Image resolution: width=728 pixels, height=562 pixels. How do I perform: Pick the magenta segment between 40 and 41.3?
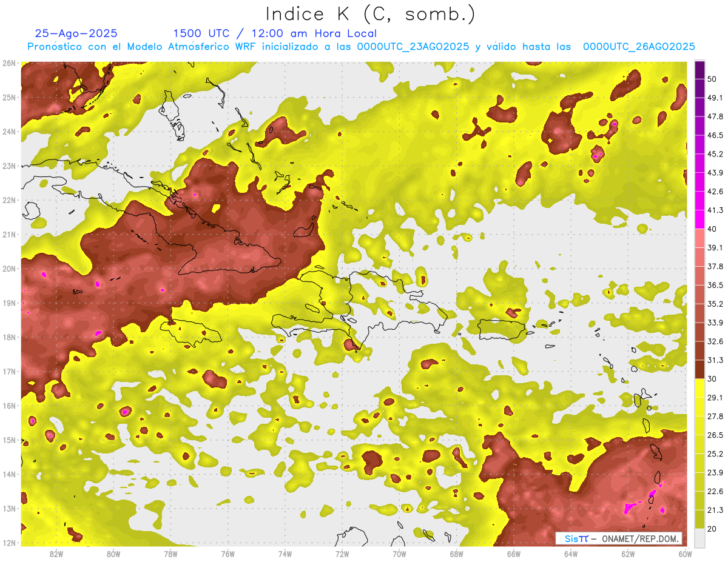coord(699,219)
